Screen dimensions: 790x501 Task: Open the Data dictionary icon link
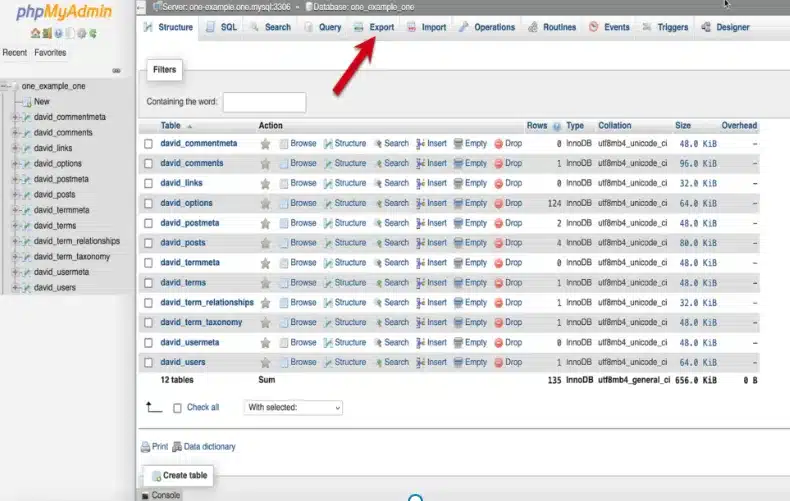tap(177, 447)
